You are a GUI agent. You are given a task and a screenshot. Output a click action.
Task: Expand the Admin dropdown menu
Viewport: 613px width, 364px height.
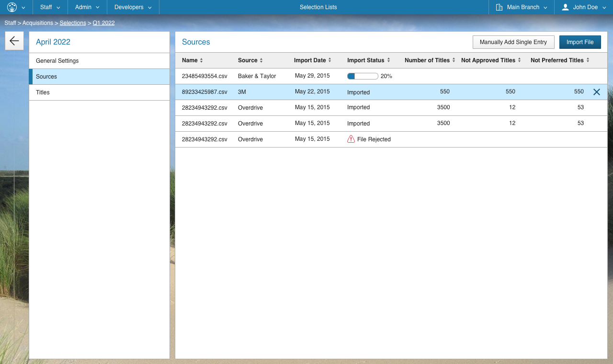[87, 7]
